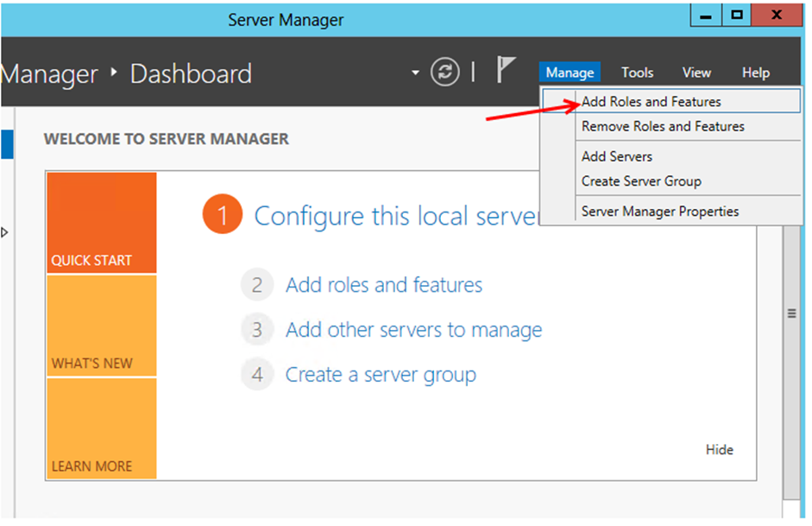Open the View menu
This screenshot has height=526, width=812.
click(x=696, y=73)
